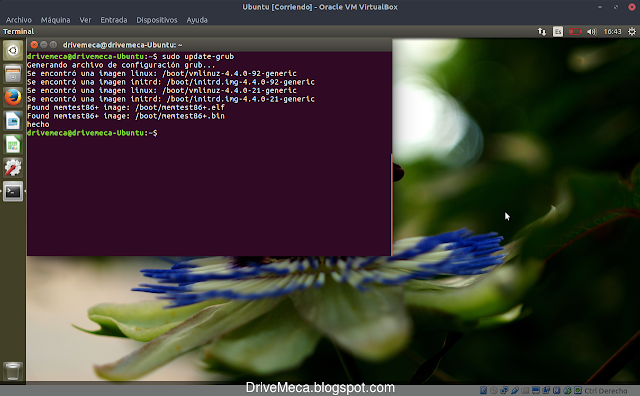Open the Files manager from the launcher
This screenshot has width=640, height=396.
coord(13,74)
